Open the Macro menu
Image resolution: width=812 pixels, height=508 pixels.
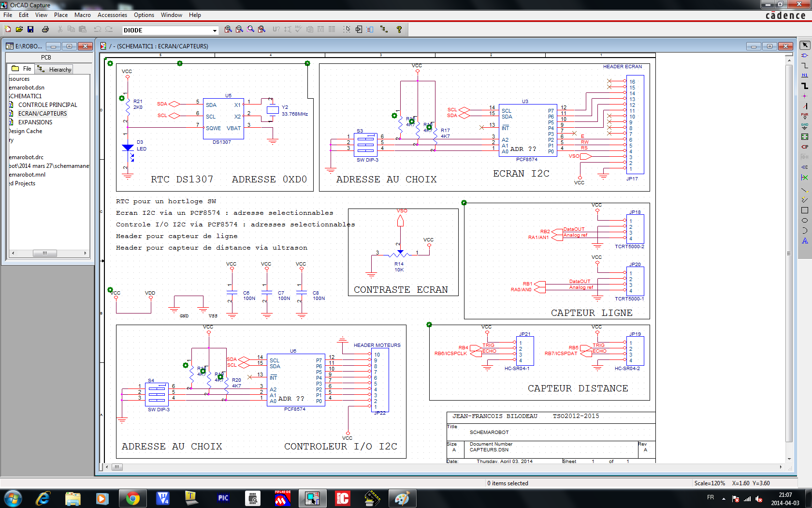coord(83,15)
